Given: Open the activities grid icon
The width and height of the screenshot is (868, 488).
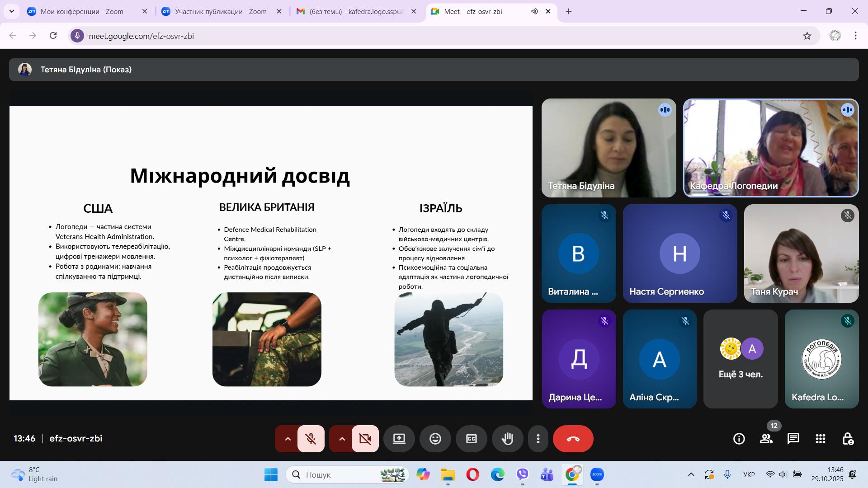Looking at the screenshot, I should click(x=820, y=439).
